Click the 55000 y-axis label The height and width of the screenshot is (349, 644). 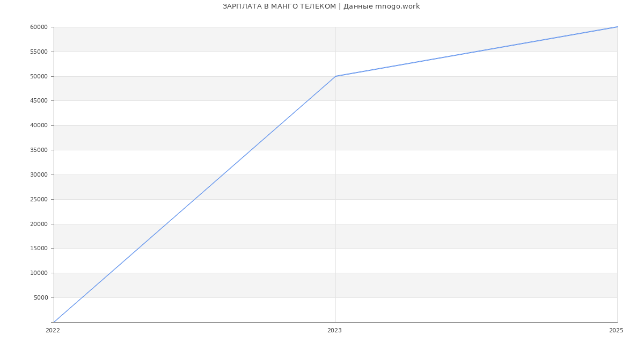(39, 52)
